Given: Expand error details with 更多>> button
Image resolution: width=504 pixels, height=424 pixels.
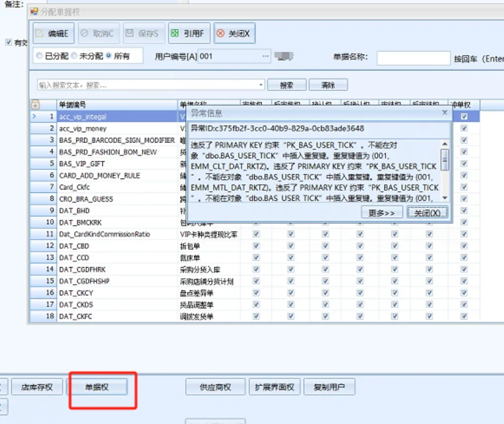Looking at the screenshot, I should pyautogui.click(x=382, y=213).
